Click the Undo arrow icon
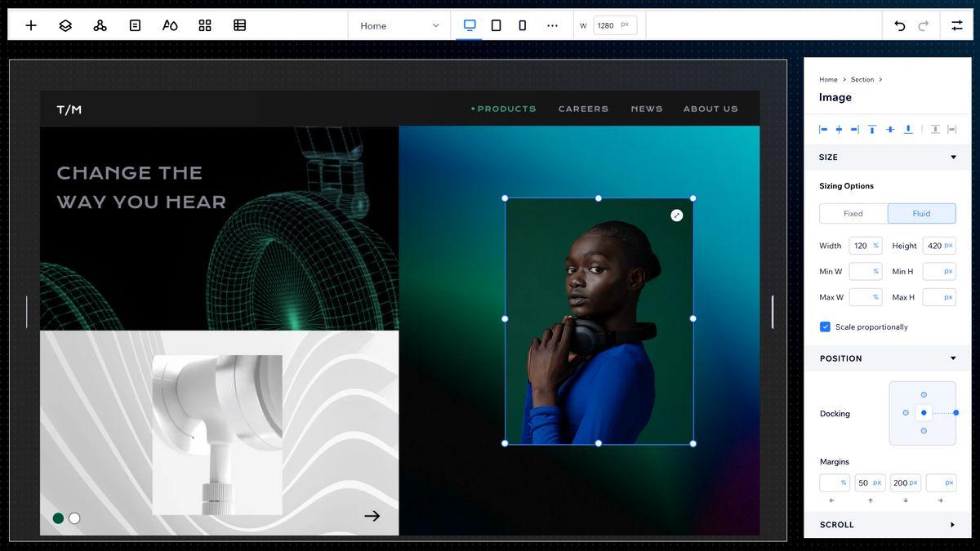 [x=899, y=25]
